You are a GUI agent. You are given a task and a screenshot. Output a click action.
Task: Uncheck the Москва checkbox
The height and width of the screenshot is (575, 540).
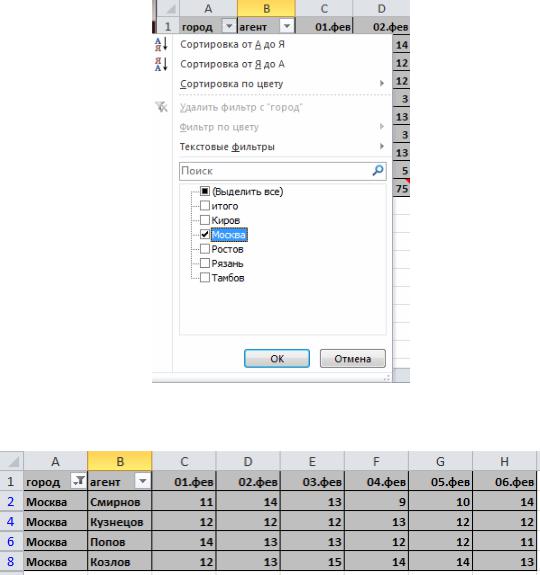click(x=205, y=234)
